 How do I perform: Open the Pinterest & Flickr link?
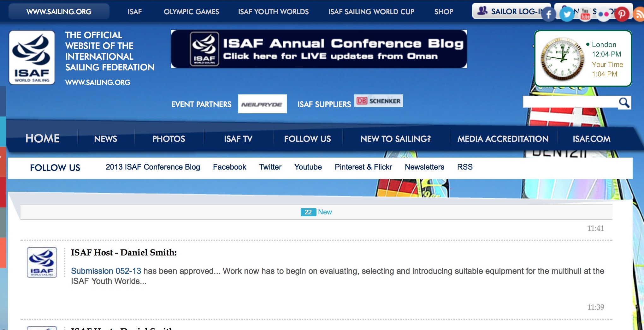(x=363, y=167)
